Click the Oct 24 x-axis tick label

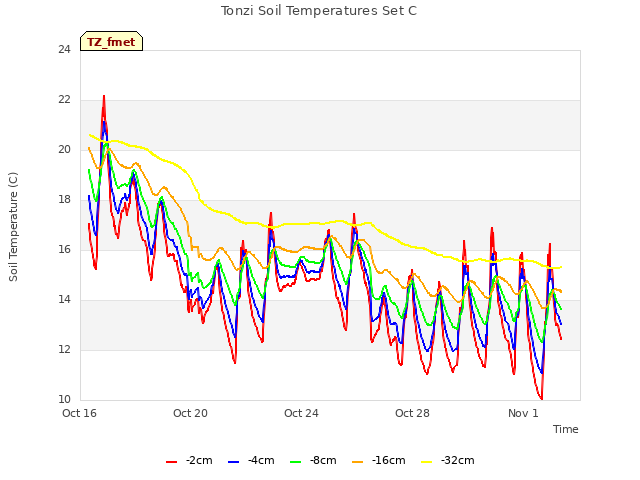[x=301, y=413]
